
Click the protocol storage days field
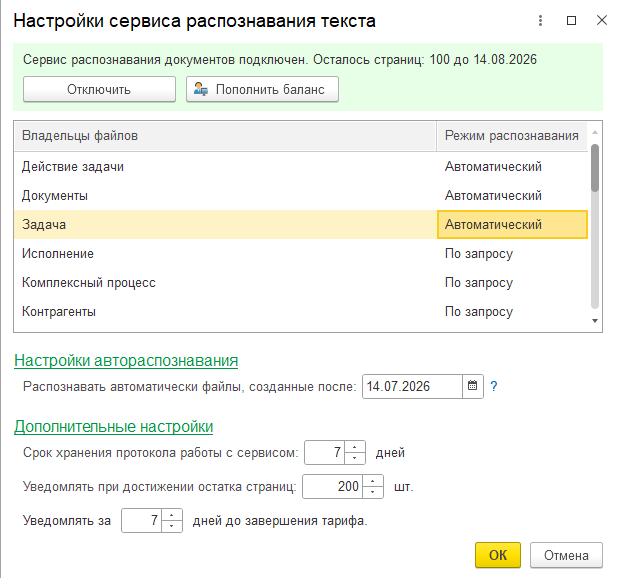325,452
